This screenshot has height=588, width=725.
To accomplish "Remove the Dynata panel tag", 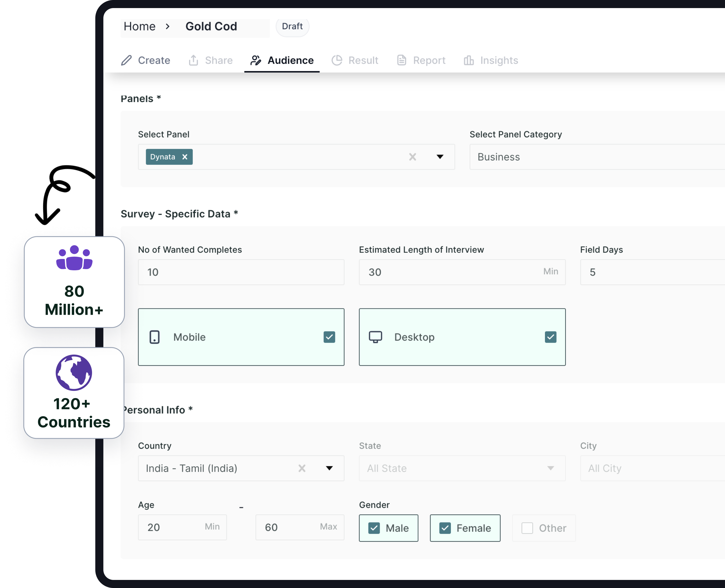I will 185,157.
